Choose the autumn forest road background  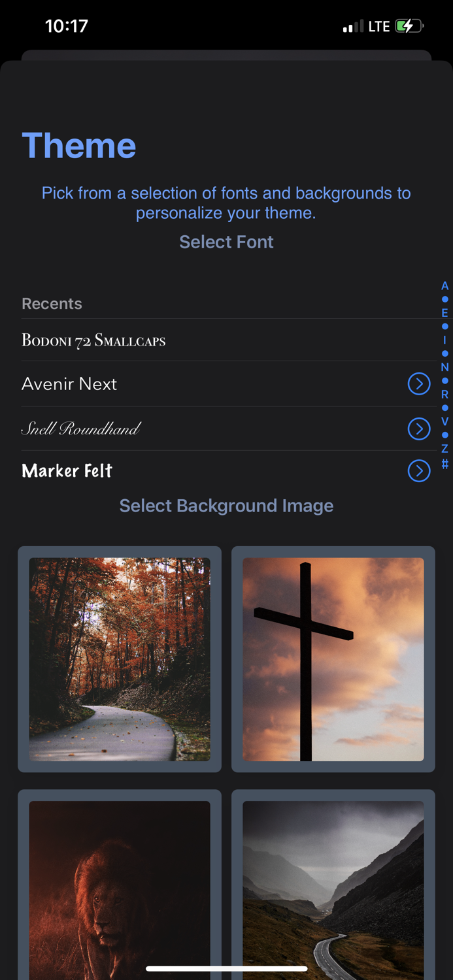[x=120, y=659]
